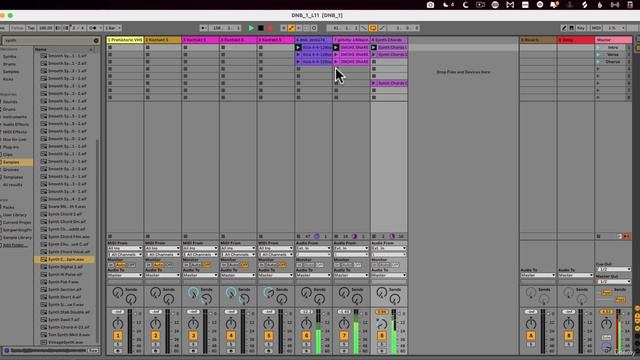Viewport: 640px width, 360px height.
Task: Clear the browser search text
Action: (96, 40)
